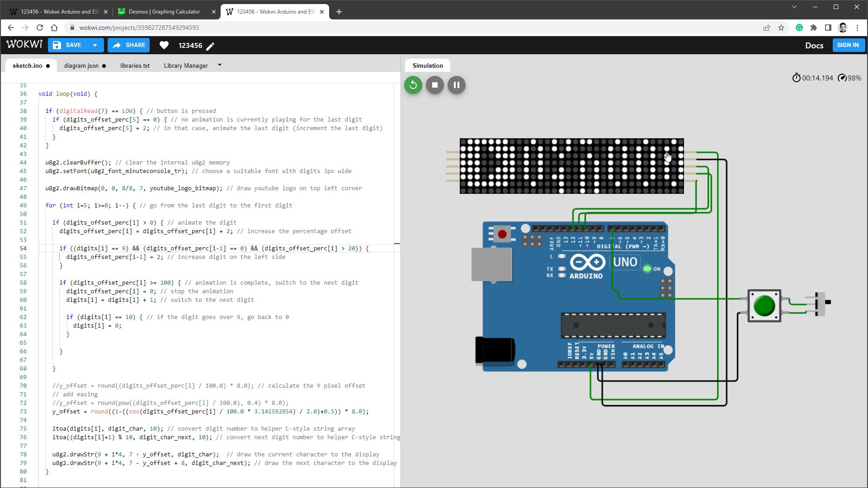The width and height of the screenshot is (868, 488).
Task: Open the Grammarly extension icon
Action: pyautogui.click(x=799, y=28)
